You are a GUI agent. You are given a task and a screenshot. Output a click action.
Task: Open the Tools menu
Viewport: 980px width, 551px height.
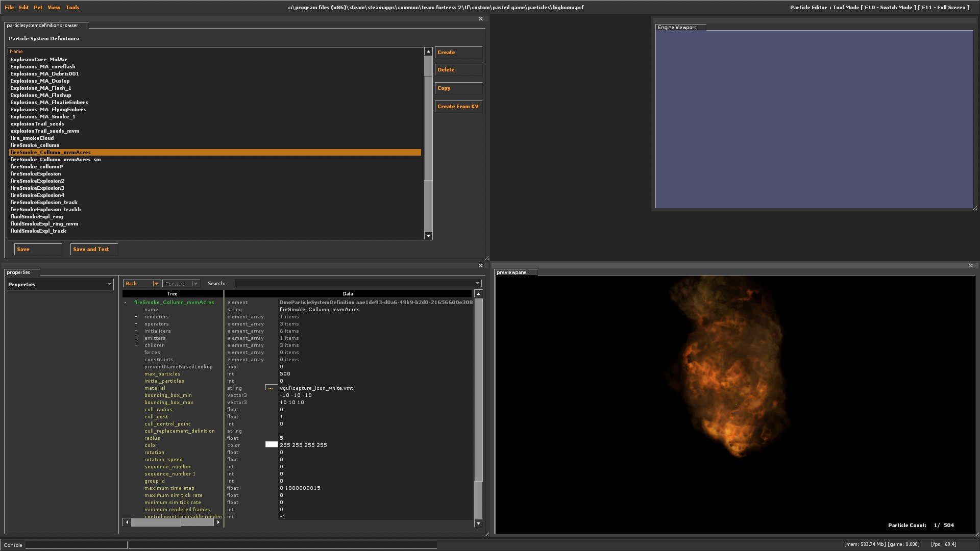pyautogui.click(x=72, y=7)
